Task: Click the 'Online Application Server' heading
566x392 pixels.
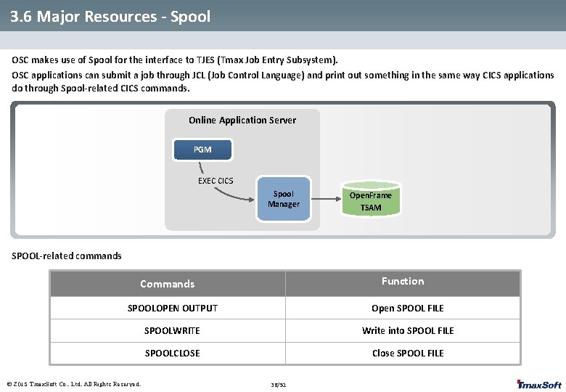Action: (242, 121)
